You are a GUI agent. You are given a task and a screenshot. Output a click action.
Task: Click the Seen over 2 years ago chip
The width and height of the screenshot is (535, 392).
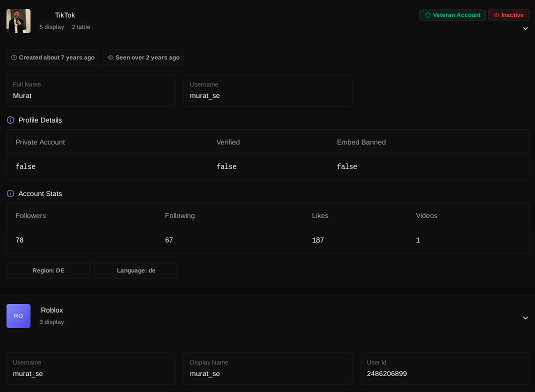coord(143,57)
